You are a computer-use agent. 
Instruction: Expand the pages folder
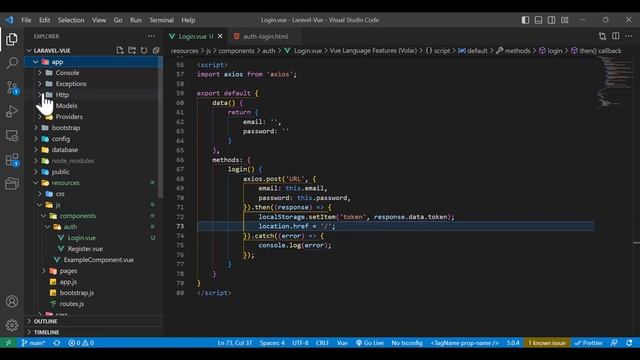coord(44,271)
